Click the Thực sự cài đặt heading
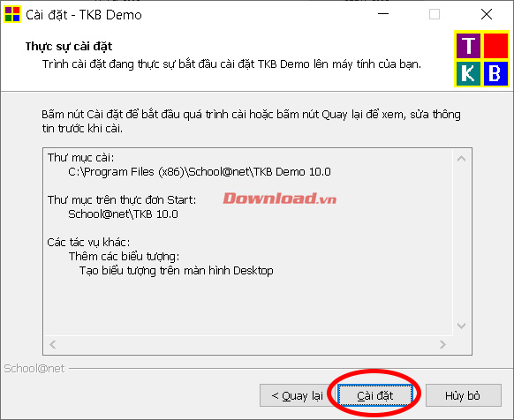The height and width of the screenshot is (420, 514). click(x=69, y=47)
